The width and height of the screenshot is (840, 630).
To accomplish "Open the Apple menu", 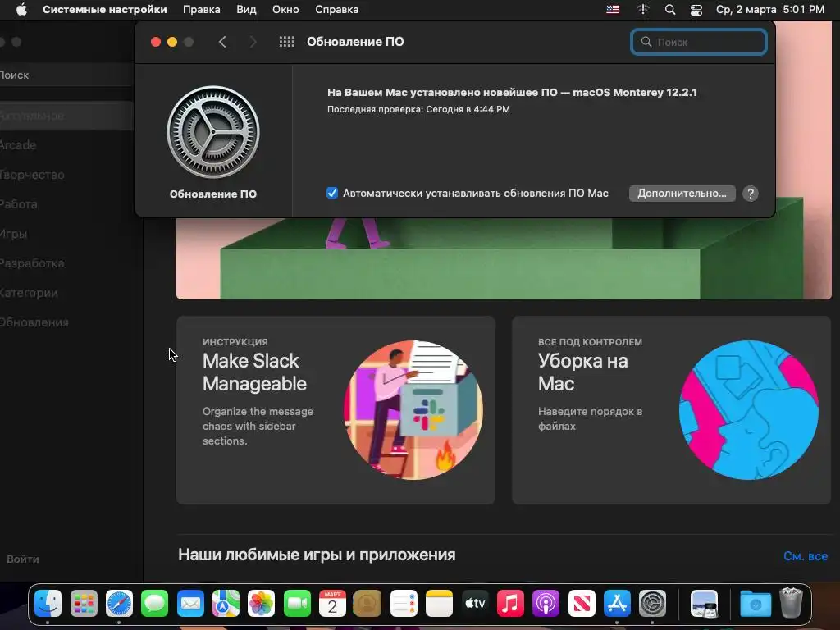I will tap(21, 10).
